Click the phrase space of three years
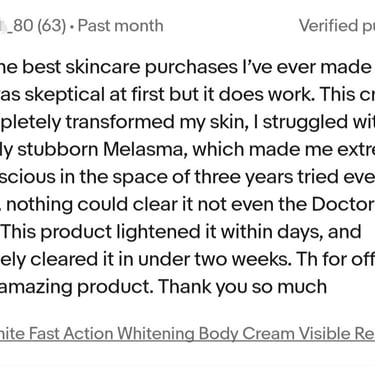Viewport: 375px width, 366px height. tap(177, 177)
